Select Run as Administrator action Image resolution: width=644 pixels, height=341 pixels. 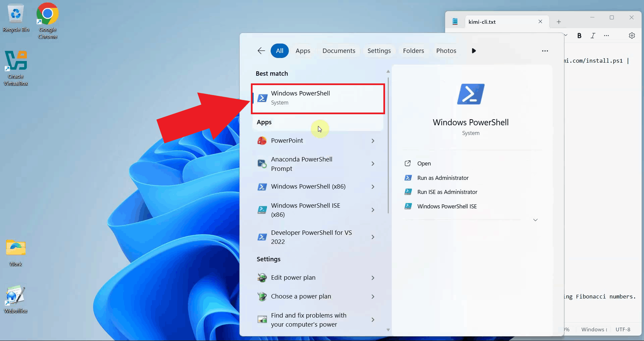442,178
